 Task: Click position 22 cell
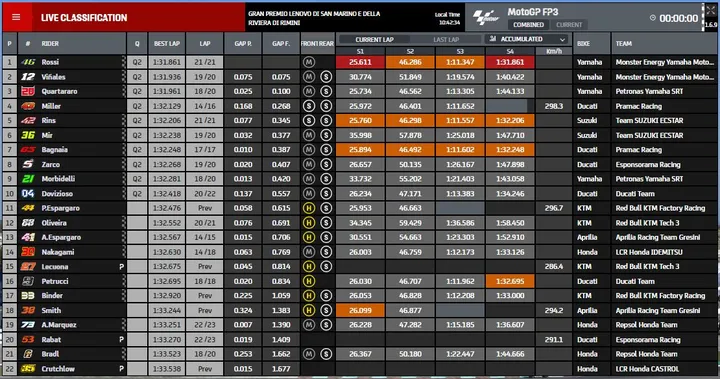[9, 368]
